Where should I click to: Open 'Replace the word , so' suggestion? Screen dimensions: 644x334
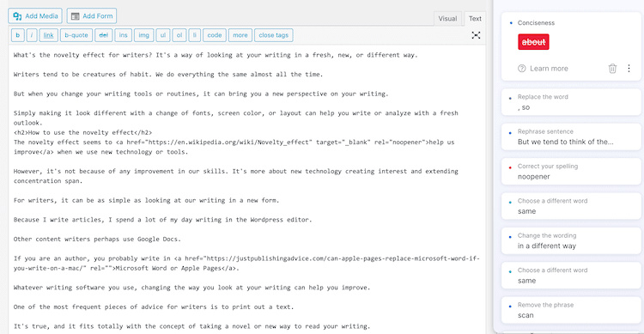tap(571, 102)
